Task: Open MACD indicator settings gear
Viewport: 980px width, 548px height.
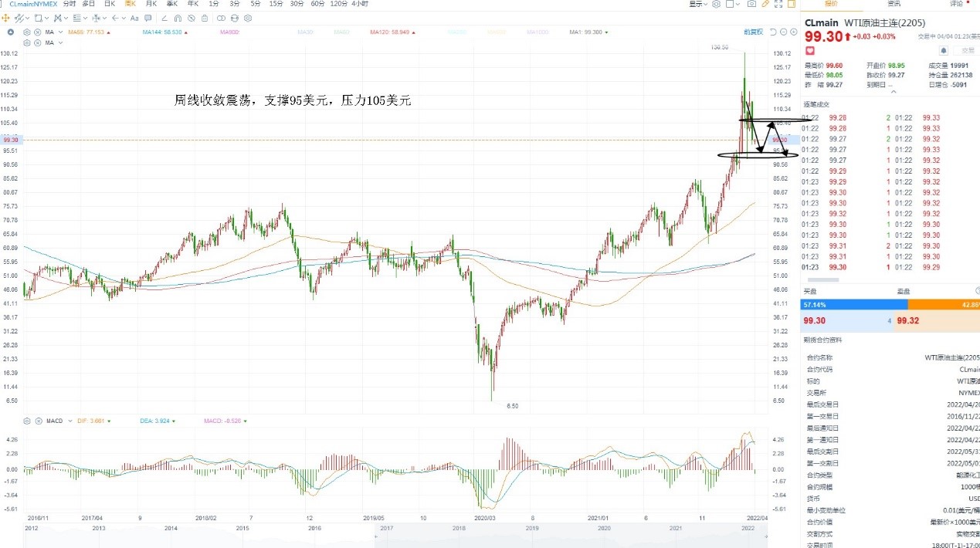Action: pyautogui.click(x=27, y=421)
